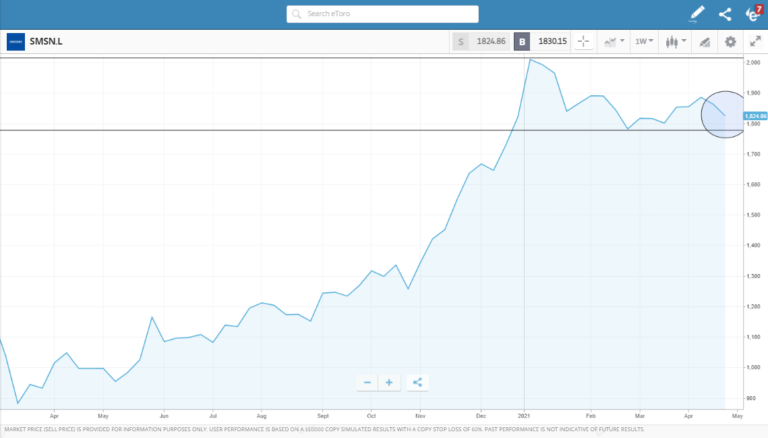Open eToro notifications with red badge
768x438 pixels.
coord(753,13)
